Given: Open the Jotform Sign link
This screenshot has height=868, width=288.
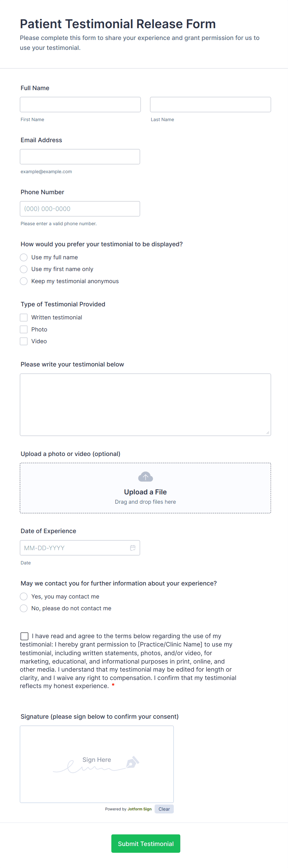Looking at the screenshot, I should point(139,809).
